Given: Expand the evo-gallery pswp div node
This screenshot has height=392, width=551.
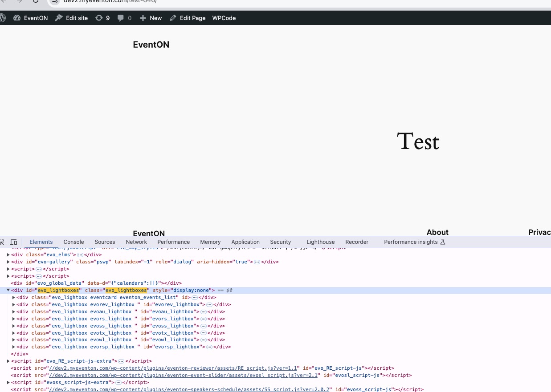Looking at the screenshot, I should click(x=8, y=262).
